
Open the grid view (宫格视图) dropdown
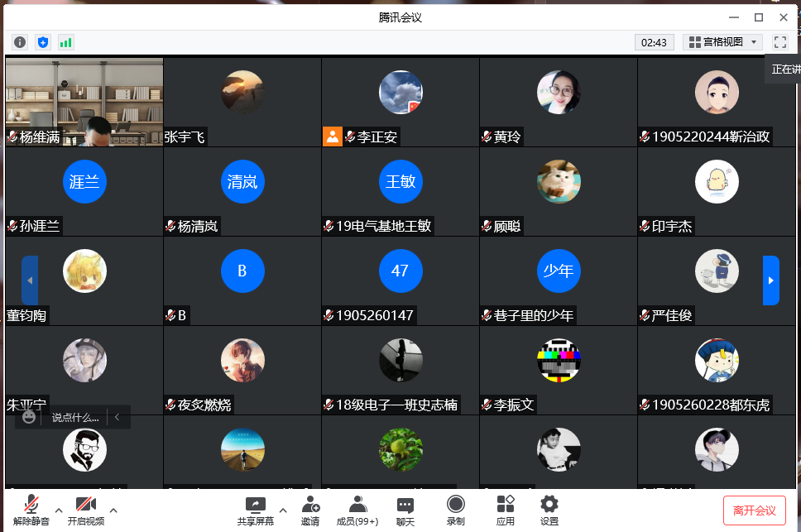723,42
